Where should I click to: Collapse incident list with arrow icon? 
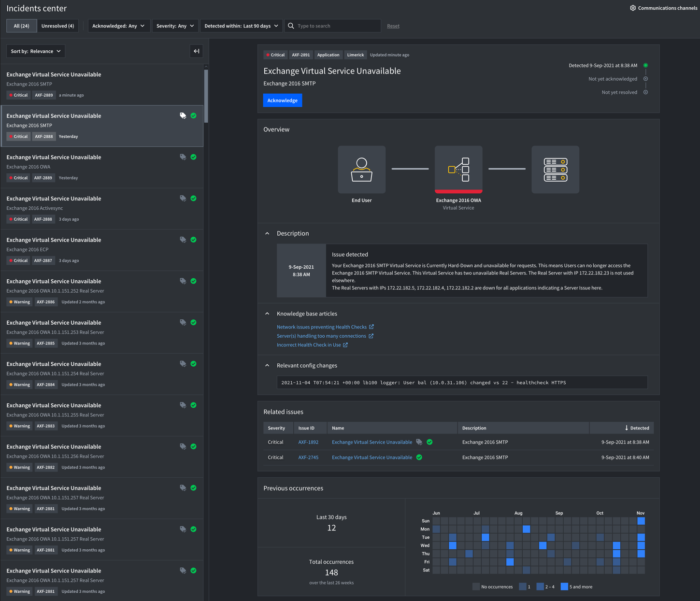pos(197,51)
